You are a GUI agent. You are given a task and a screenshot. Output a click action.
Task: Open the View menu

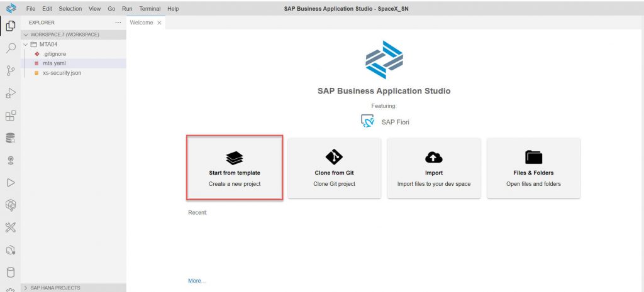94,9
